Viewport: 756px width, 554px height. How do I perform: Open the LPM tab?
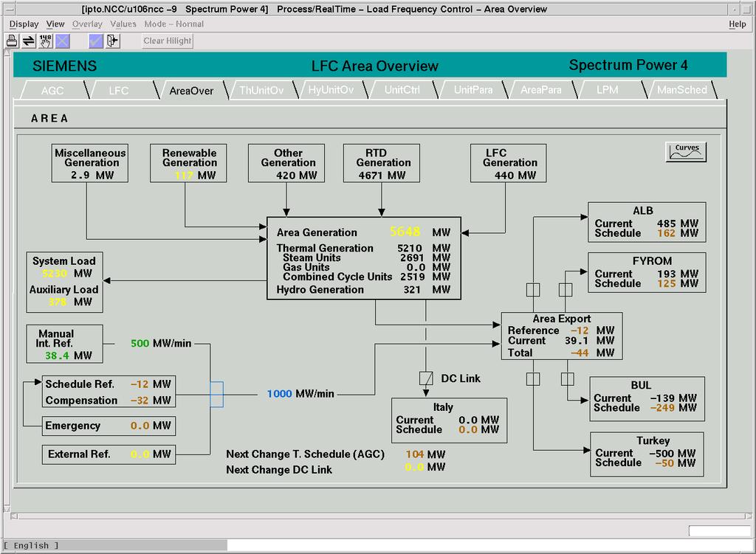pos(608,90)
